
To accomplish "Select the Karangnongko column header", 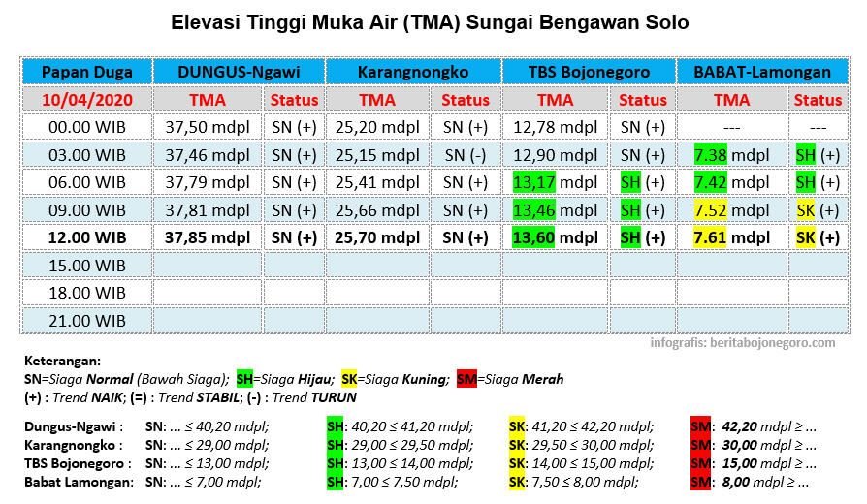I will click(413, 72).
